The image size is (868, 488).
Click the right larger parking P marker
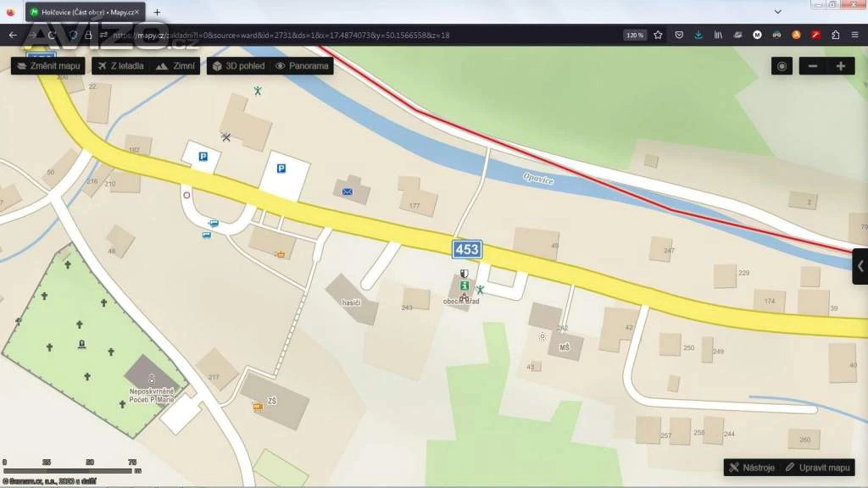tap(281, 169)
